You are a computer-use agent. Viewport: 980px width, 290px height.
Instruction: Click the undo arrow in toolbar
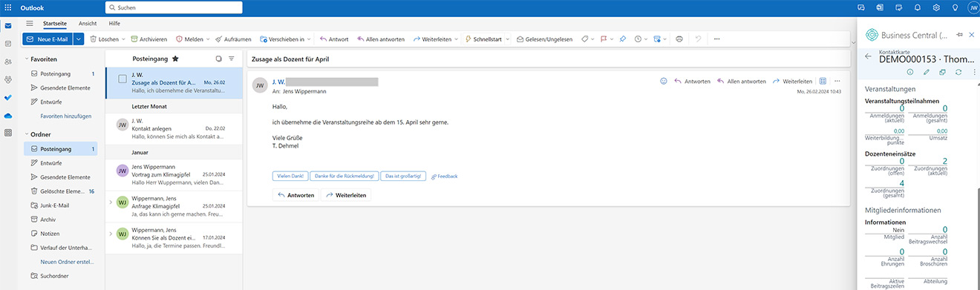click(698, 39)
